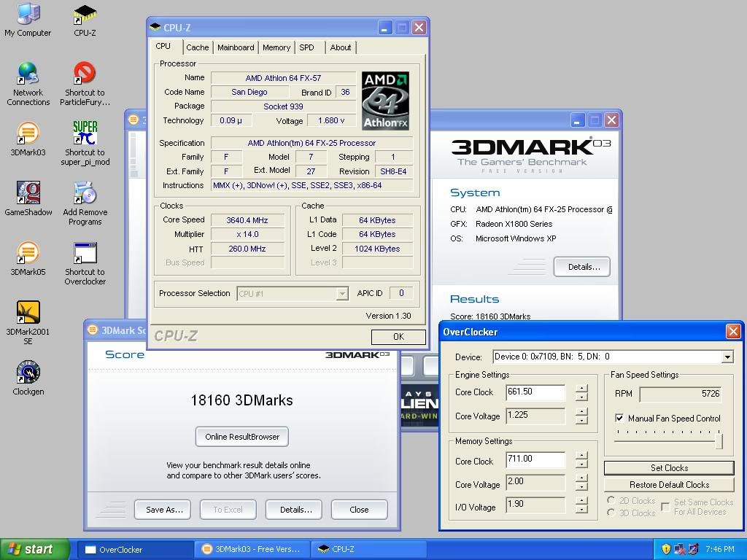Image resolution: width=747 pixels, height=560 pixels.
Task: Click the taskbar clock showing 7:46 PM
Action: tap(720, 549)
